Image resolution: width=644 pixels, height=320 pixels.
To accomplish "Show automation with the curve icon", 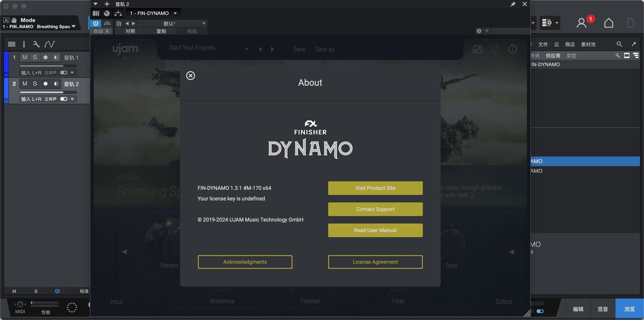I will [x=49, y=44].
